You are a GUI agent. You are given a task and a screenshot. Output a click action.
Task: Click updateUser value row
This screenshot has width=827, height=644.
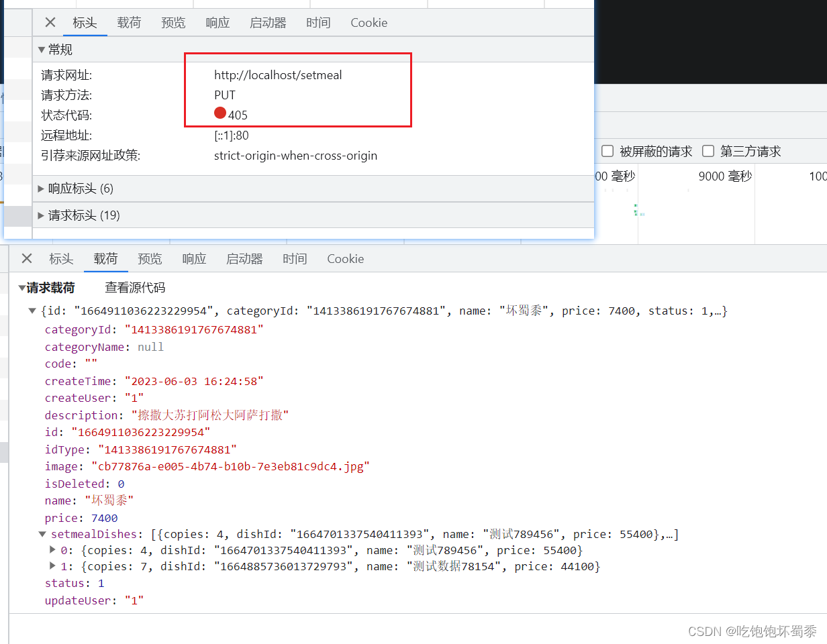(x=94, y=600)
